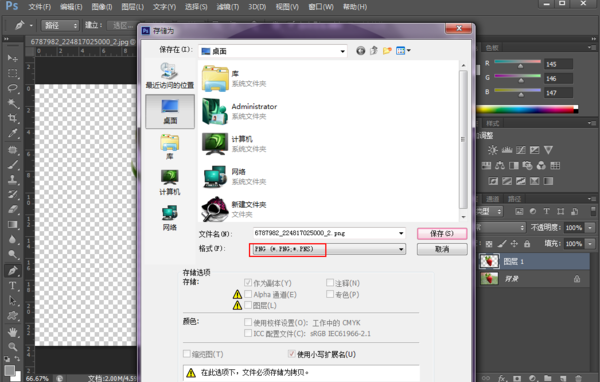This screenshot has height=382, width=600.
Task: Select the Brush tool
Action: [x=13, y=165]
